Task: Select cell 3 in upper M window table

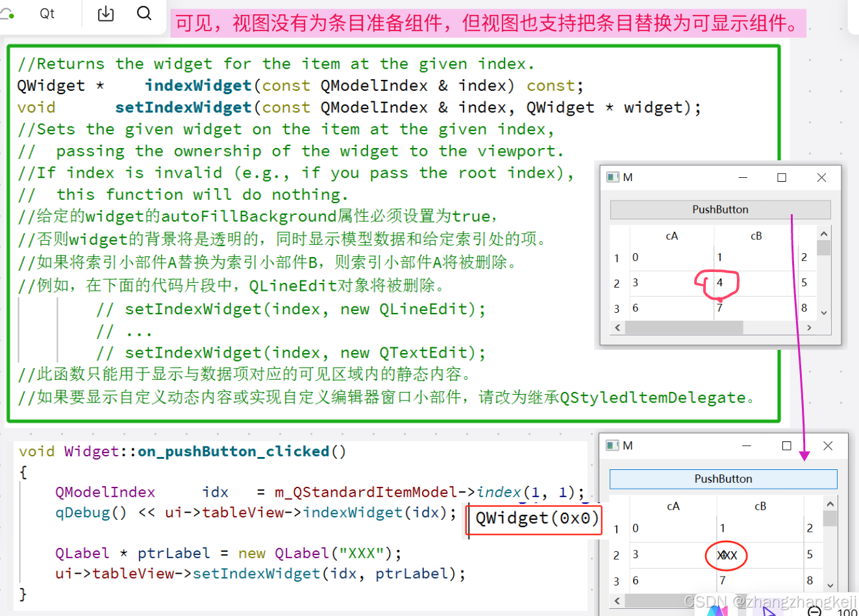Action: pos(671,283)
